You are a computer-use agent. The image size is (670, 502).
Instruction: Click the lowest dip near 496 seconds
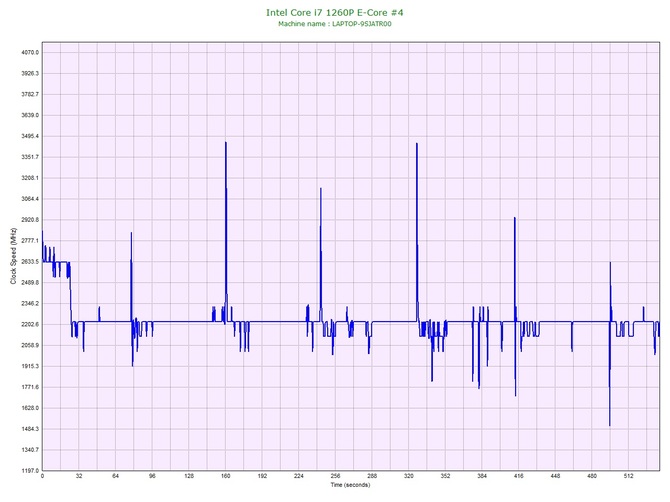click(x=610, y=425)
